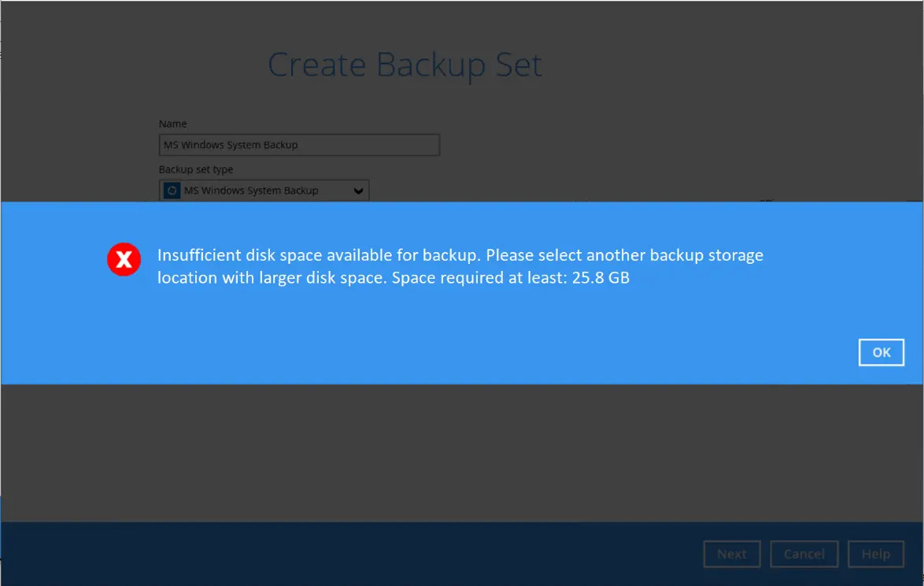Viewport: 924px width, 586px height.
Task: Click empty area of blue error banner
Action: [472, 339]
